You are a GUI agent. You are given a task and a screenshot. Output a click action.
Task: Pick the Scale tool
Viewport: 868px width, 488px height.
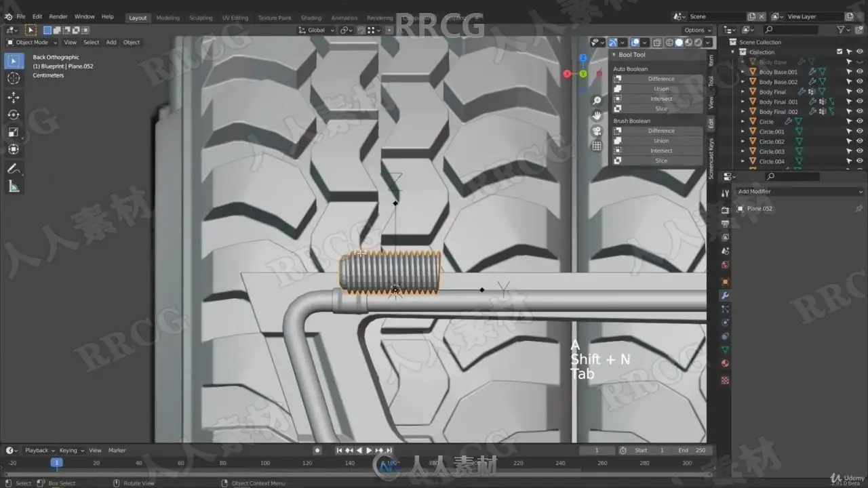(x=13, y=132)
